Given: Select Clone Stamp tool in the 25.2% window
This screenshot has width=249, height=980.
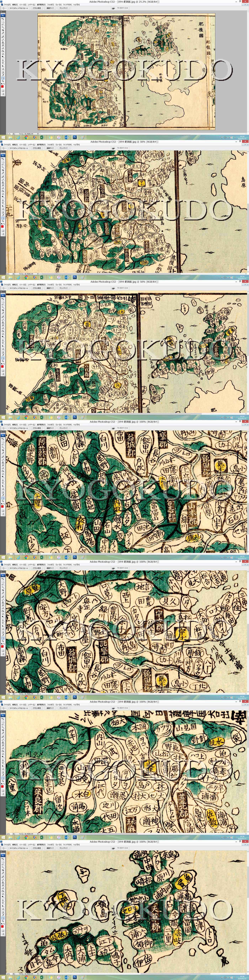Looking at the screenshot, I should (x=3, y=43).
